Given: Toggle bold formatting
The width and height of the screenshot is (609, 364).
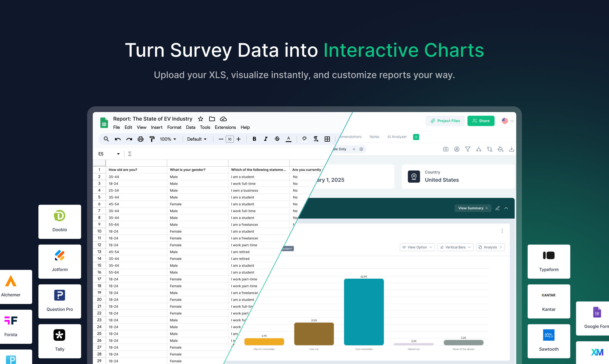Looking at the screenshot, I should click(x=254, y=139).
